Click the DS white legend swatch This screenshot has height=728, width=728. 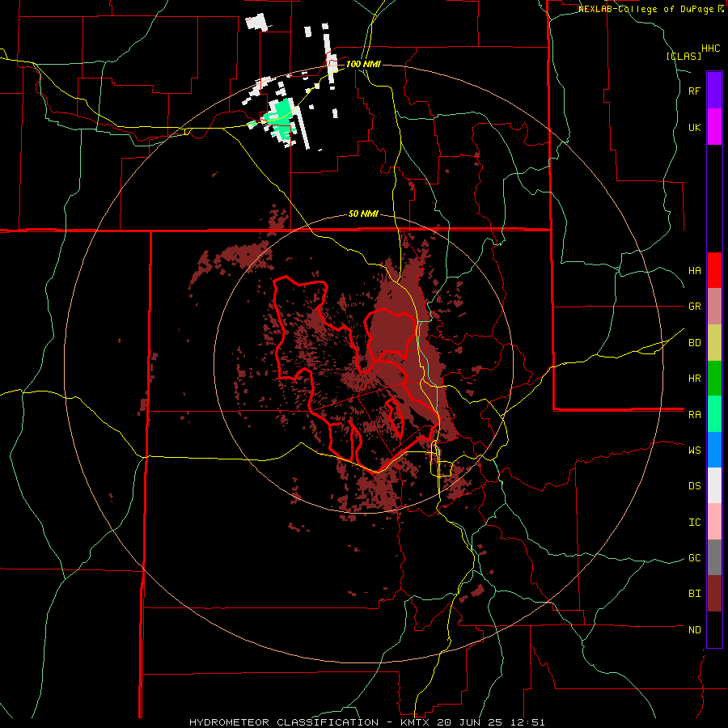tap(714, 485)
